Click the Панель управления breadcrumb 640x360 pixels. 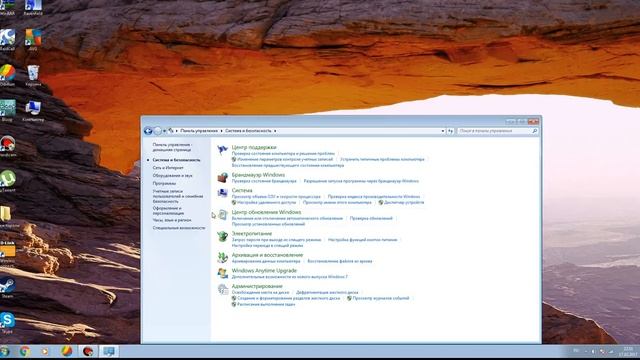tap(199, 131)
